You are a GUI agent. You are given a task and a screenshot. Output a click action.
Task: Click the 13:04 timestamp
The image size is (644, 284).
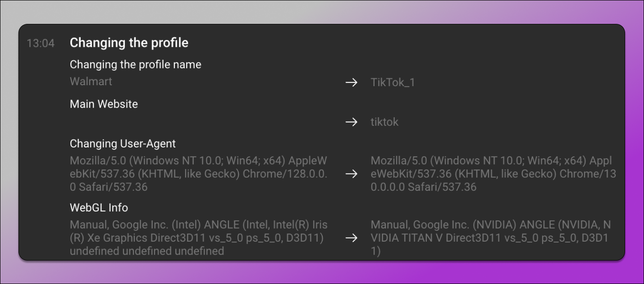coord(41,43)
